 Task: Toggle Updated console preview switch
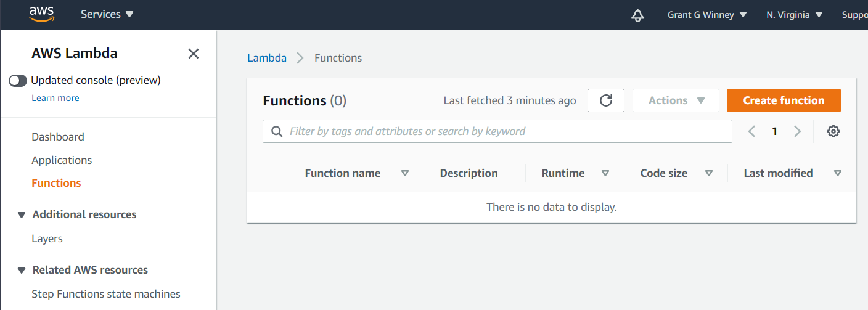click(x=18, y=80)
